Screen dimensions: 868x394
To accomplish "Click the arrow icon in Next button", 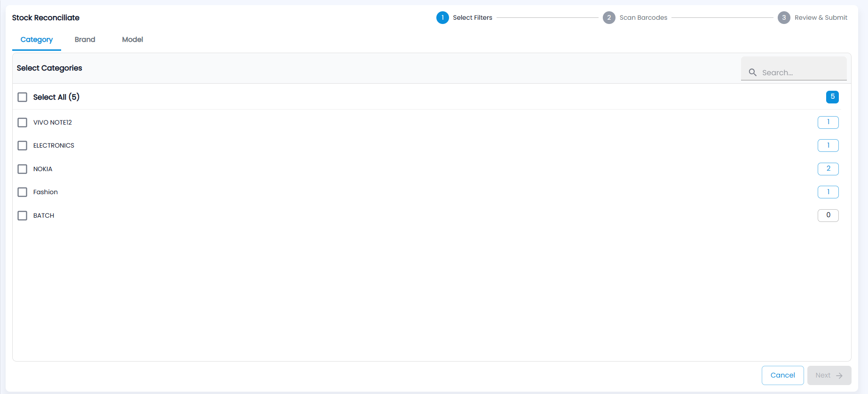I will click(x=839, y=376).
